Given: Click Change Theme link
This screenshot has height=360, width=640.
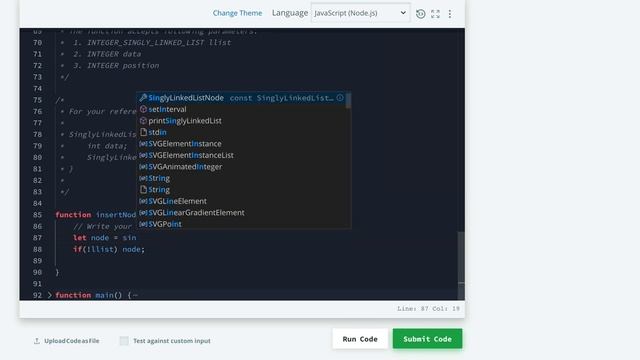Looking at the screenshot, I should [x=237, y=13].
